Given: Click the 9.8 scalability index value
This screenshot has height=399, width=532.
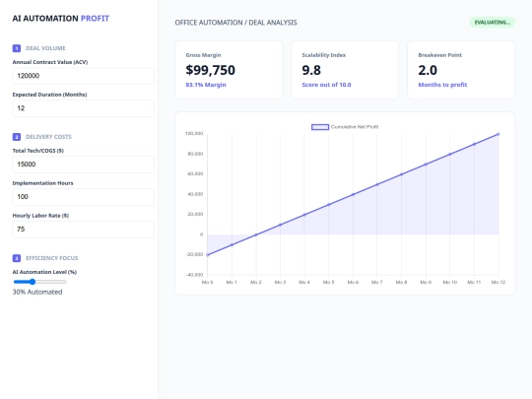Looking at the screenshot, I should pos(311,70).
